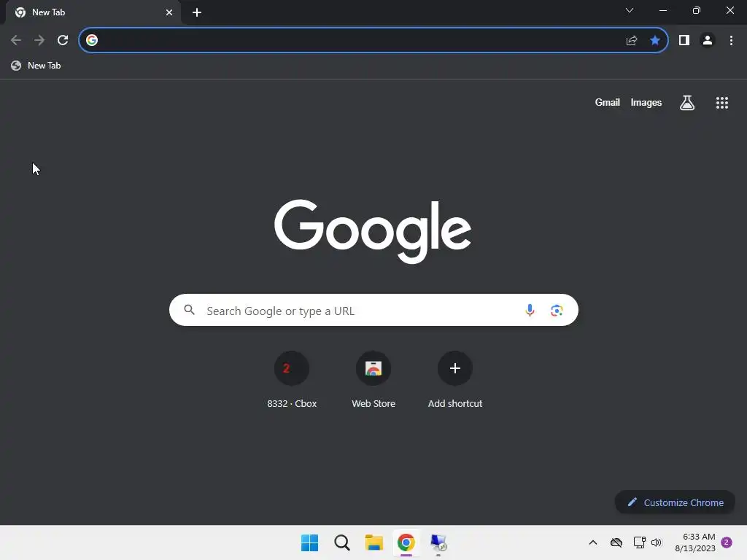
Task: Open volume speaker tray icon
Action: click(x=657, y=542)
